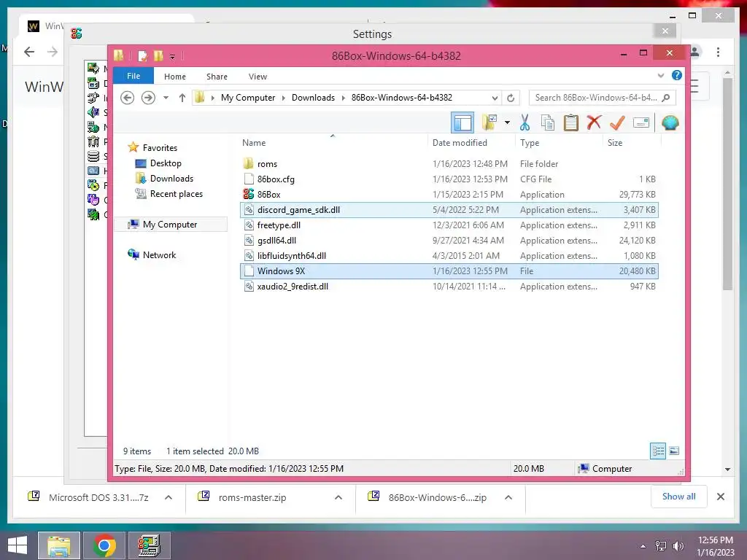747x560 pixels.
Task: Click the Copy documents icon
Action: pyautogui.click(x=547, y=122)
